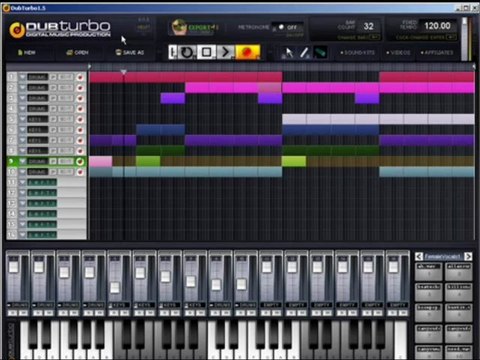Open instrument dropdown for track 10
The height and width of the screenshot is (360, 480).
coord(22,172)
